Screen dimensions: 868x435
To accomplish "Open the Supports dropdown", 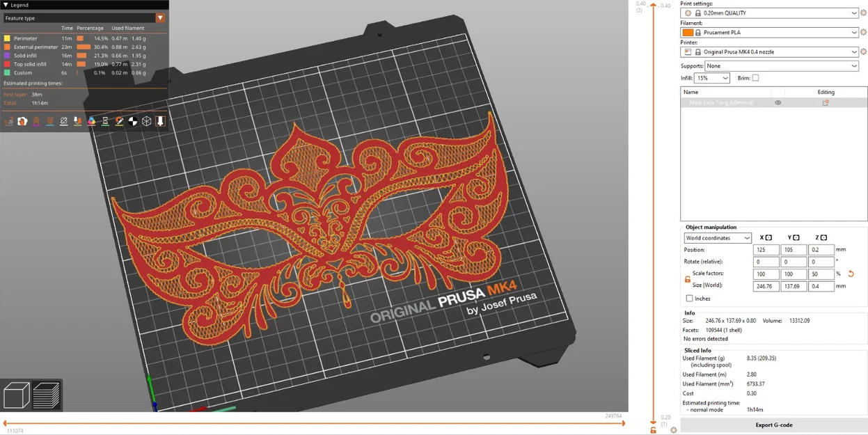I will pos(782,66).
